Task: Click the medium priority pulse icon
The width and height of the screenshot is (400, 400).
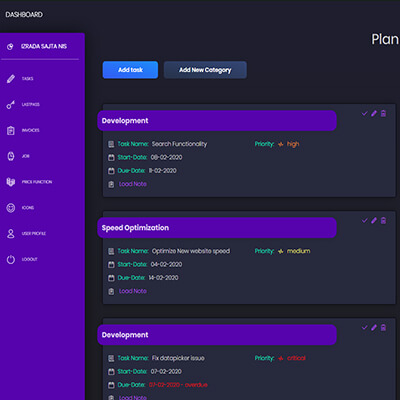Action: coord(281,251)
